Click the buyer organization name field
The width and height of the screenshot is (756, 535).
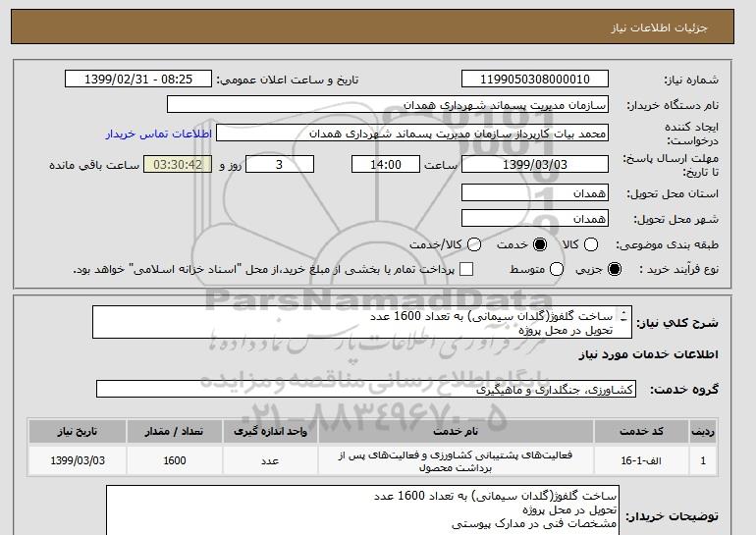coord(388,105)
